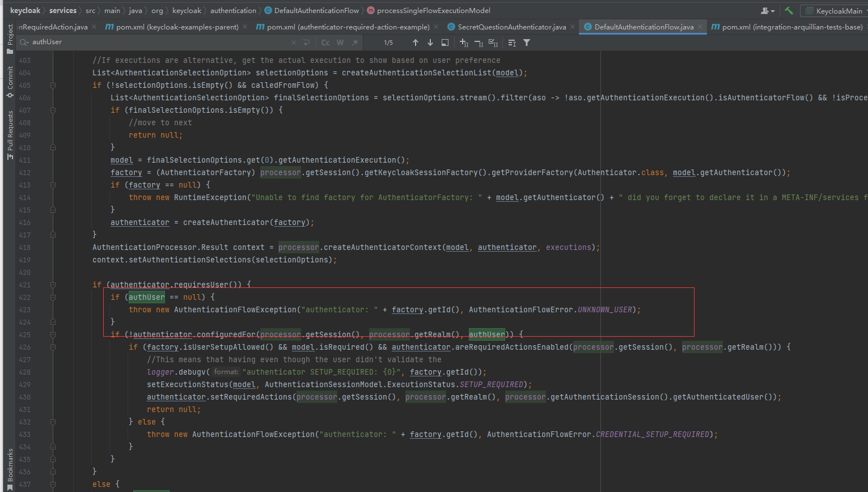
Task: Click the next match down arrow
Action: click(430, 42)
